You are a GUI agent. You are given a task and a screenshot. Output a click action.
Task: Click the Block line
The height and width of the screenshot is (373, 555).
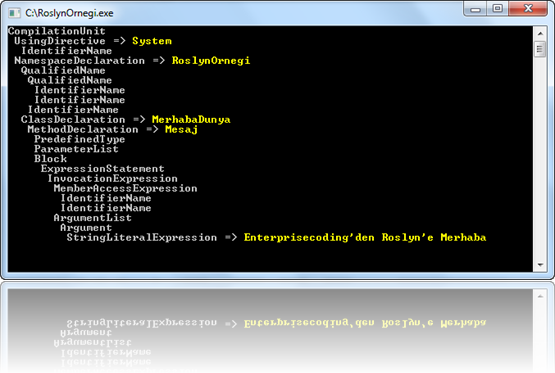50,159
